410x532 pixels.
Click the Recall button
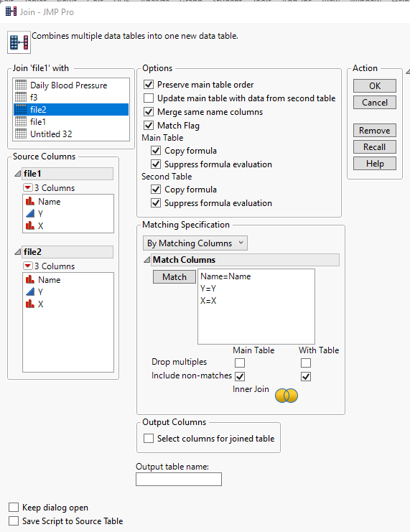[375, 147]
